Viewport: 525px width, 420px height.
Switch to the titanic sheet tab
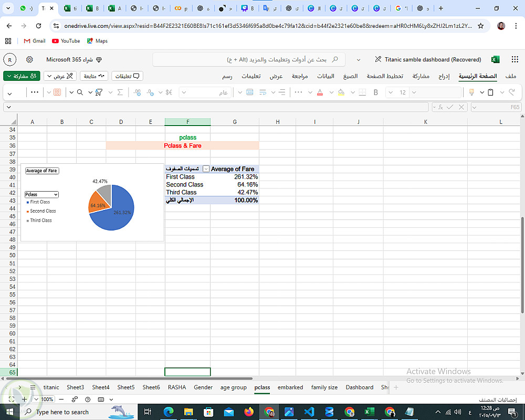51,387
